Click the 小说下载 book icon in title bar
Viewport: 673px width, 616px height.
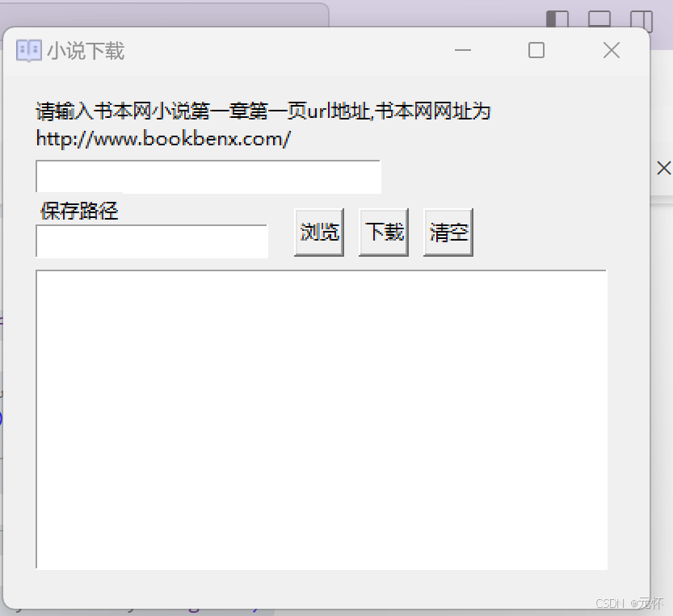[x=29, y=51]
